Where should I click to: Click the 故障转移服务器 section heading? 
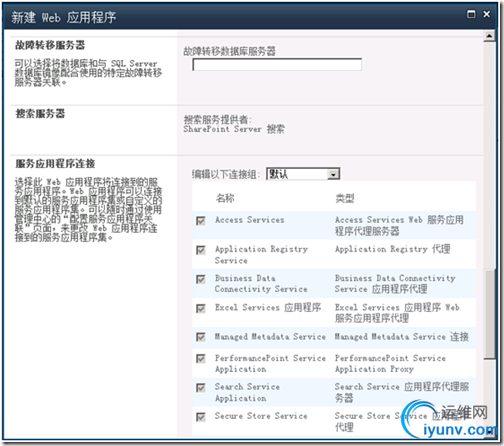point(50,45)
